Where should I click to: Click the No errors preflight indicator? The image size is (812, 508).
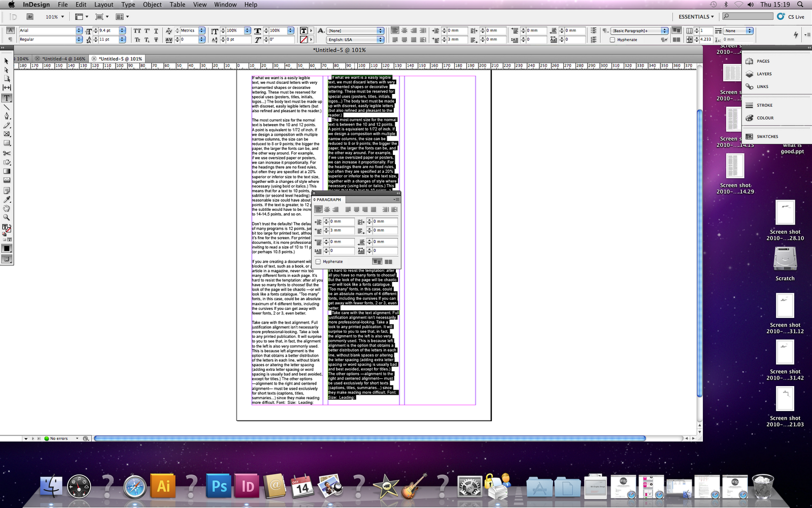pos(56,438)
